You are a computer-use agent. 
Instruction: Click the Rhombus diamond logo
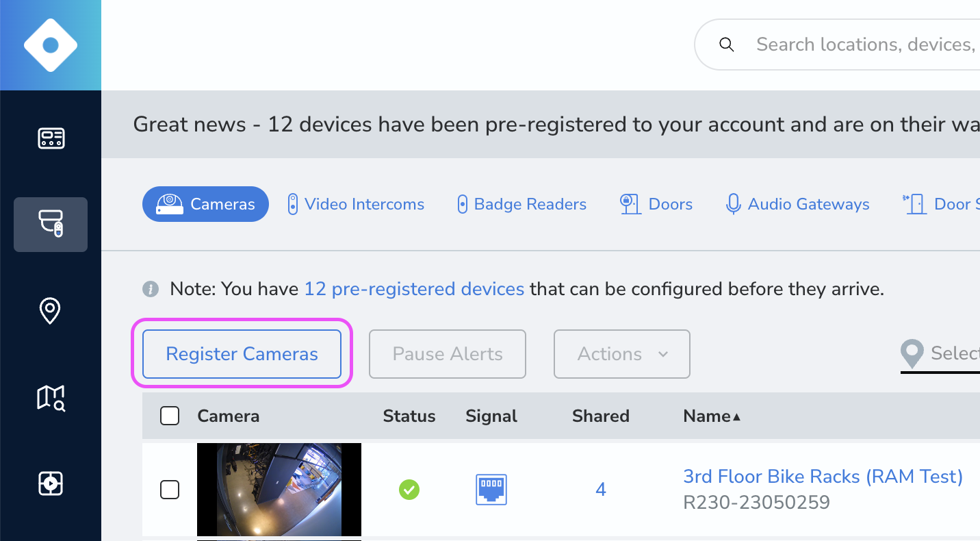[51, 45]
